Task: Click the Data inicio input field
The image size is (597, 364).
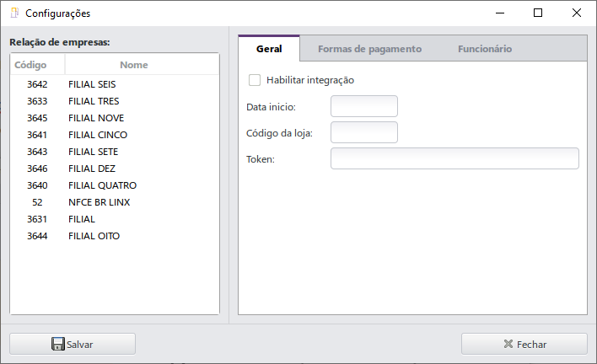Action: click(x=363, y=106)
